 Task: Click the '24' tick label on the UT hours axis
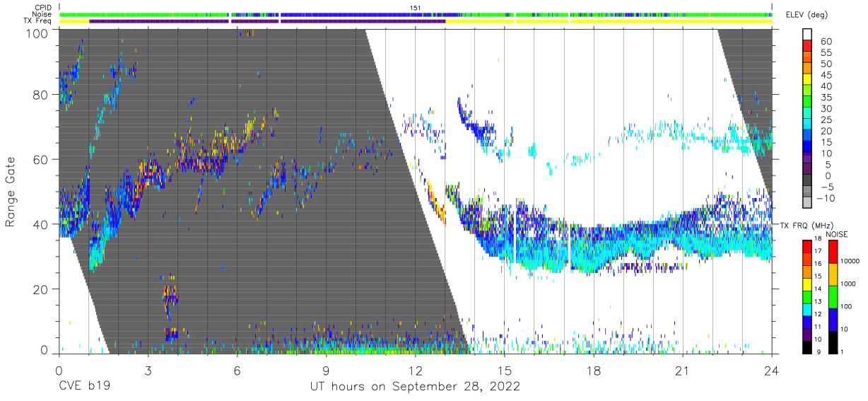(771, 371)
